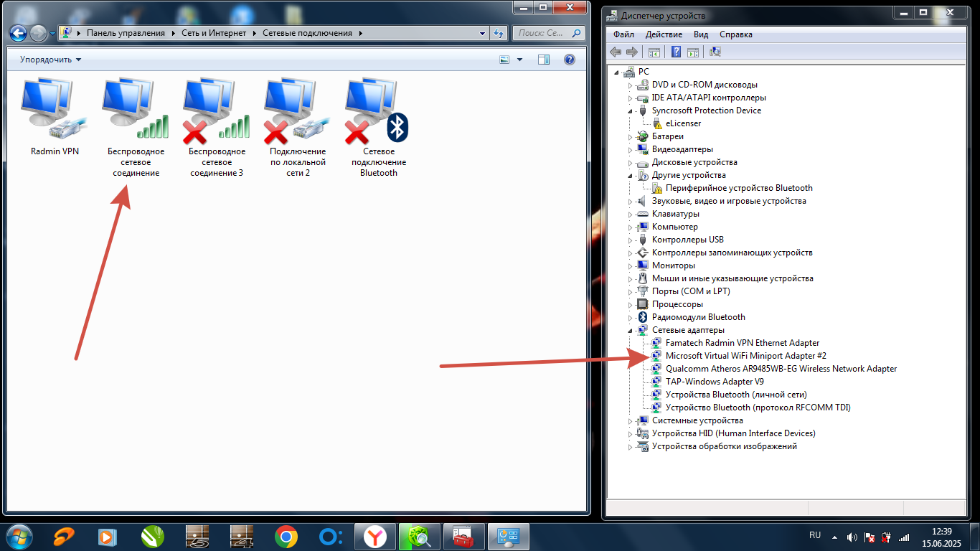Click the Device Manager forward arrow toolbar icon
Viewport: 980px width, 551px height.
[632, 52]
